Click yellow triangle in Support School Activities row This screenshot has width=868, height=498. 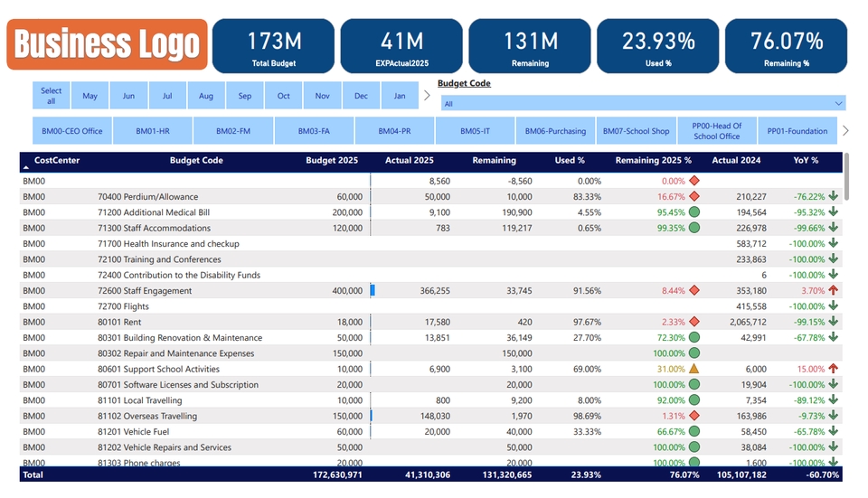694,369
